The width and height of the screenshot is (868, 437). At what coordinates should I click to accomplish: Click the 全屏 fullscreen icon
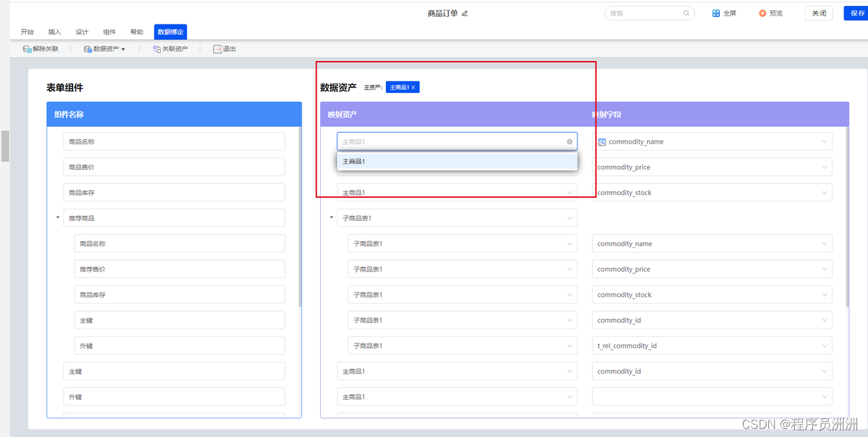[x=716, y=13]
